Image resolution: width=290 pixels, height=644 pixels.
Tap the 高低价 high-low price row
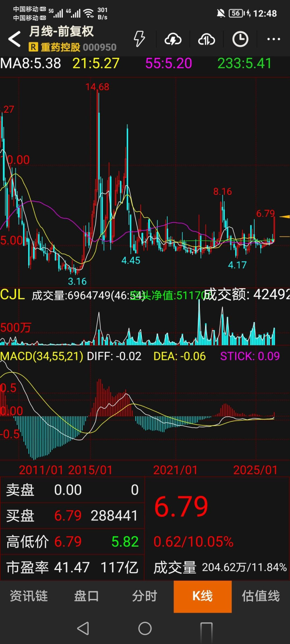click(x=72, y=541)
